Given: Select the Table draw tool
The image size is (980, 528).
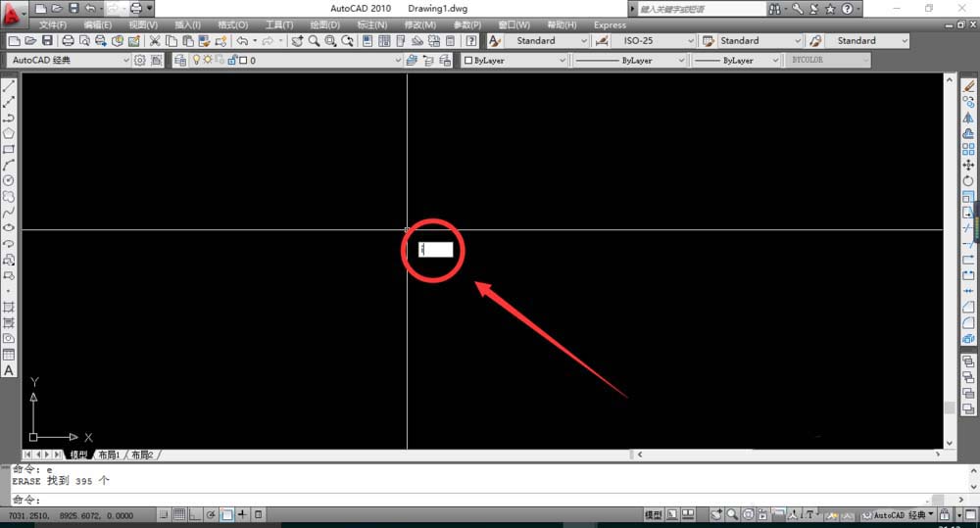Looking at the screenshot, I should tap(9, 355).
